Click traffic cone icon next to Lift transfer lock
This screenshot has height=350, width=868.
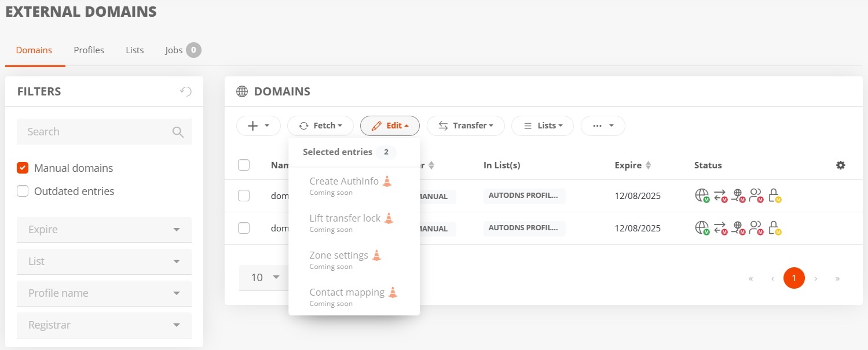[389, 218]
